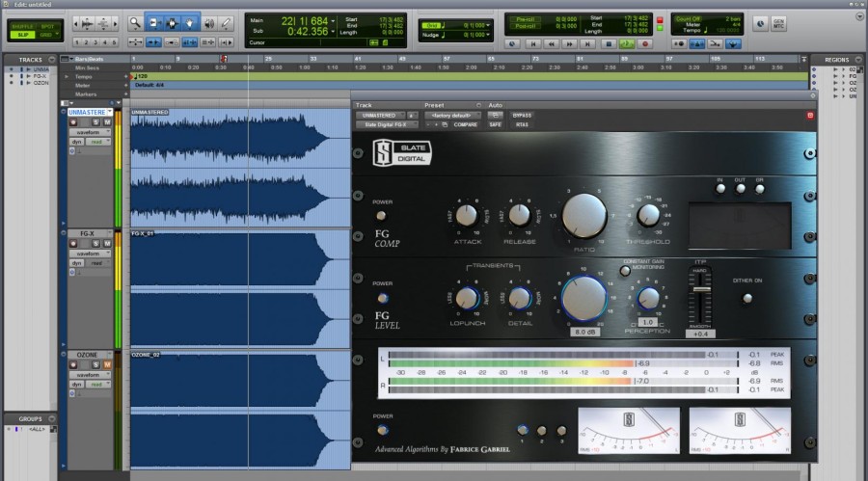This screenshot has width=868, height=481.
Task: Mute the UNMASTERE track
Action: 107,122
